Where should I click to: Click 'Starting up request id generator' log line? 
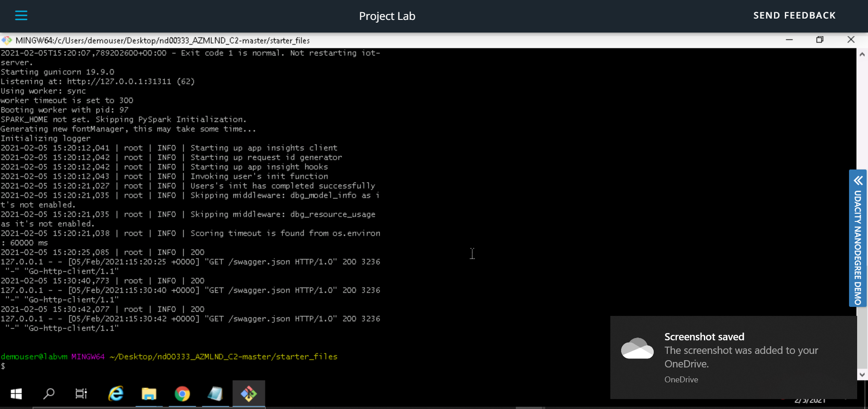[x=171, y=157]
